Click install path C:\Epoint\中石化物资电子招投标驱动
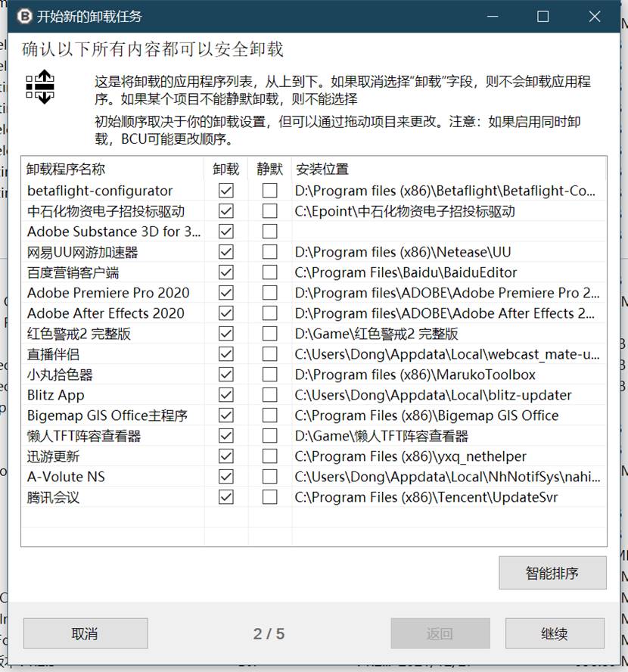The height and width of the screenshot is (672, 628). click(x=405, y=211)
